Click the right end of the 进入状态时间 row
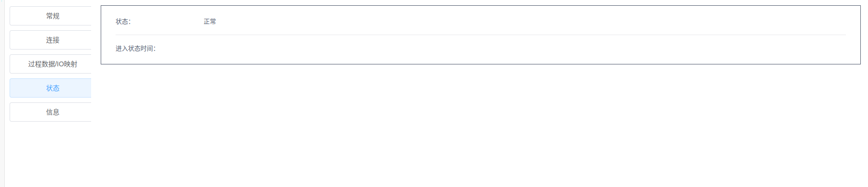The width and height of the screenshot is (868, 187). coord(815,49)
